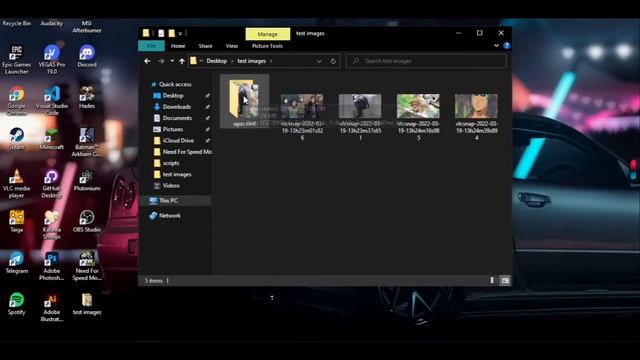Click the Search test images field

pyautogui.click(x=426, y=61)
